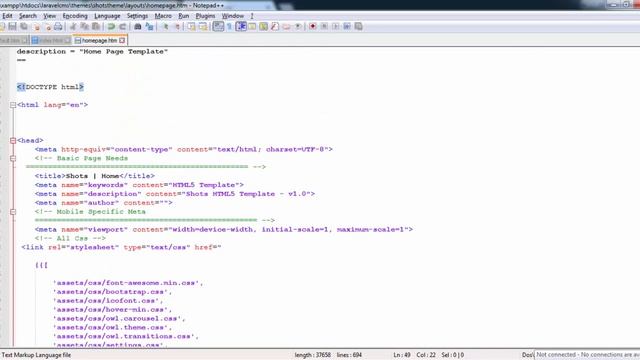Toggle synchronize vertical scrolling icon
This screenshot has width=640, height=360.
191,27
